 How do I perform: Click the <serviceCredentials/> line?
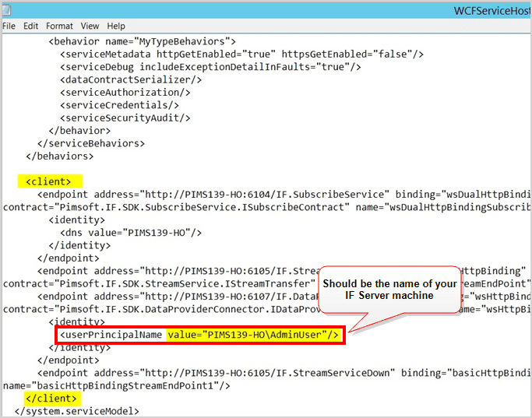(119, 105)
